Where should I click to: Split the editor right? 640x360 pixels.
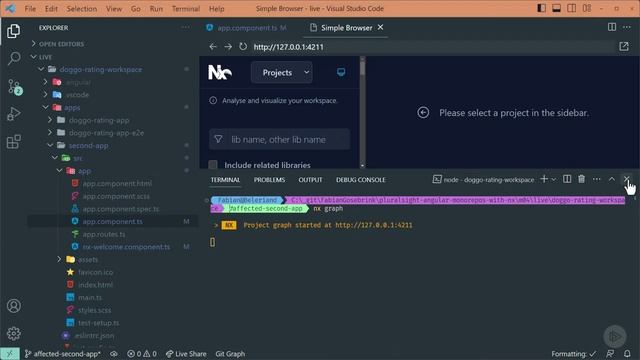pos(611,27)
